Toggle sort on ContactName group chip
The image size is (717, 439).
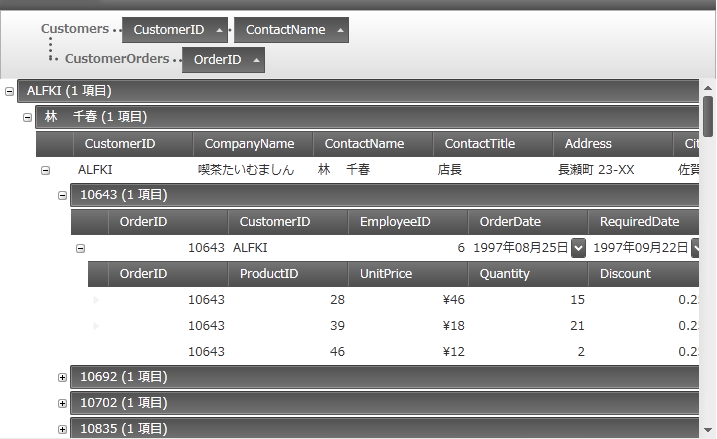coord(341,30)
